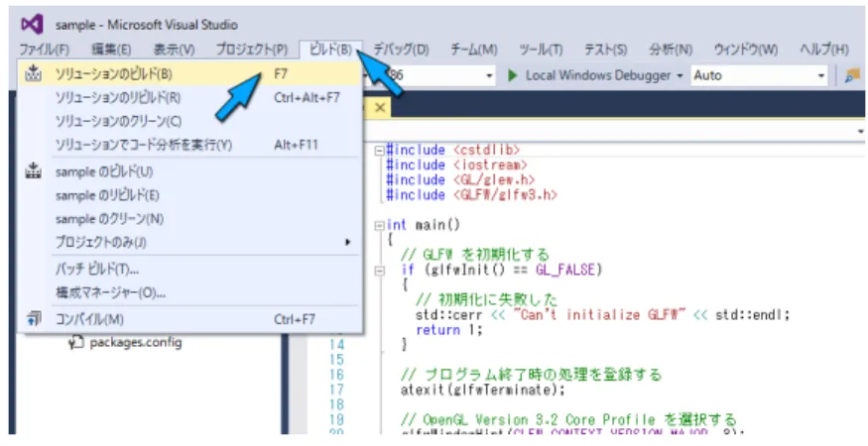Select packages.config in Solution Explorer
868x446 pixels.
pos(136,343)
